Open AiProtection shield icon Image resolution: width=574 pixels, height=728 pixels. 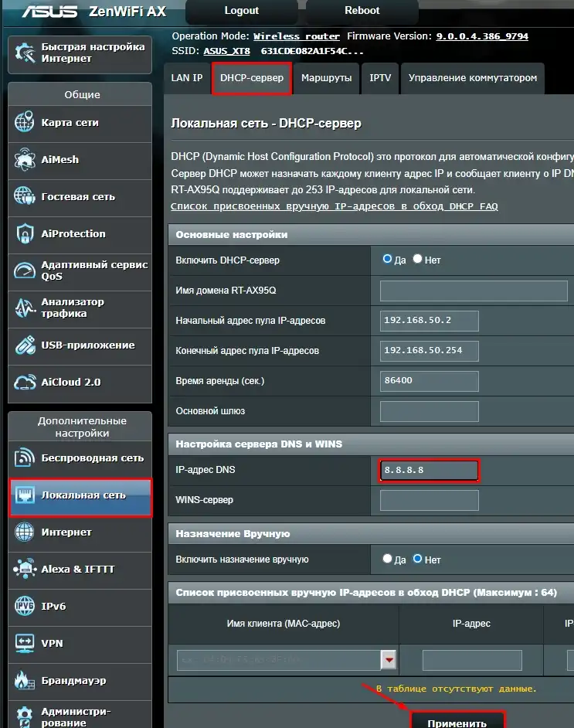[x=24, y=233]
